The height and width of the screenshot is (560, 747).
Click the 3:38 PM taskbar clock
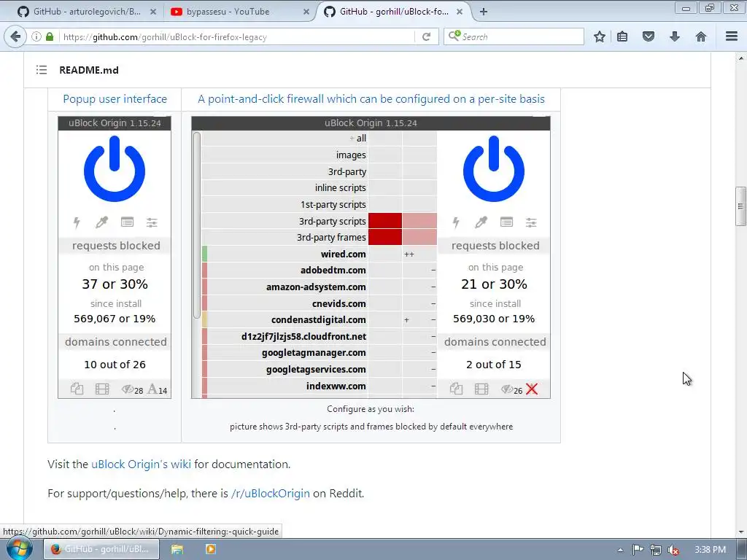pos(710,550)
